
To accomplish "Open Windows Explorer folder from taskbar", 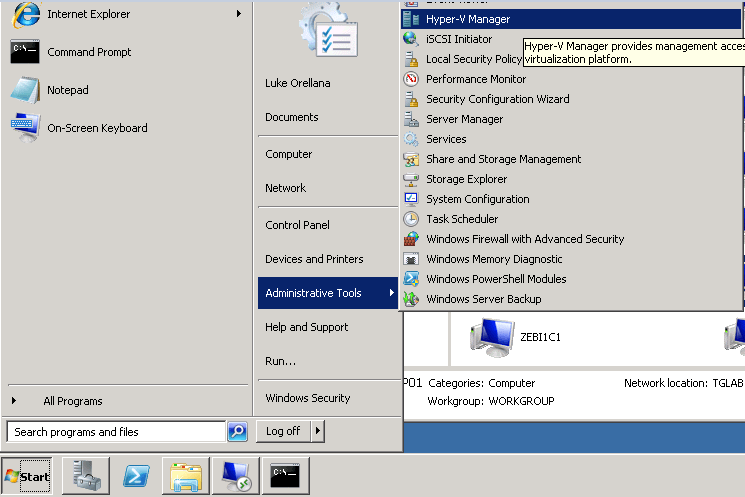I will pos(186,476).
